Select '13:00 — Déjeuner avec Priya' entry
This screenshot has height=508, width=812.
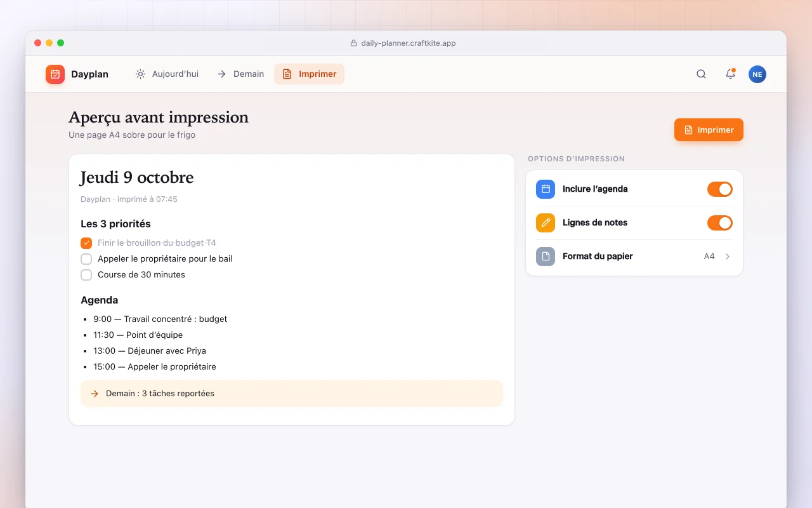(x=150, y=351)
